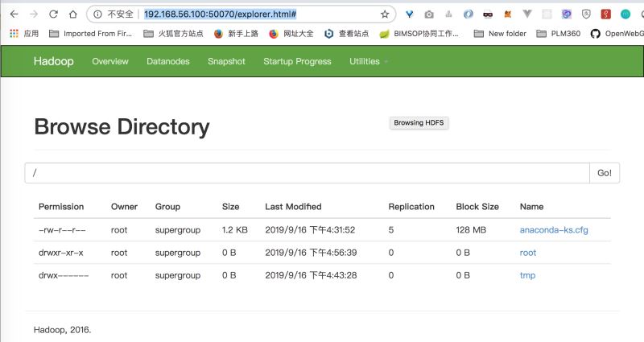Image resolution: width=644 pixels, height=342 pixels.
Task: Open the tmp directory link
Action: point(527,275)
